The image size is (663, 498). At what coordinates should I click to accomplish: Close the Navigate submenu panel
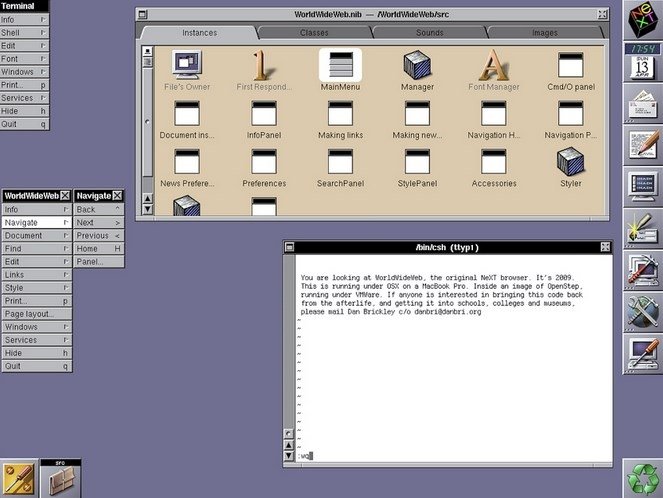[x=118, y=195]
